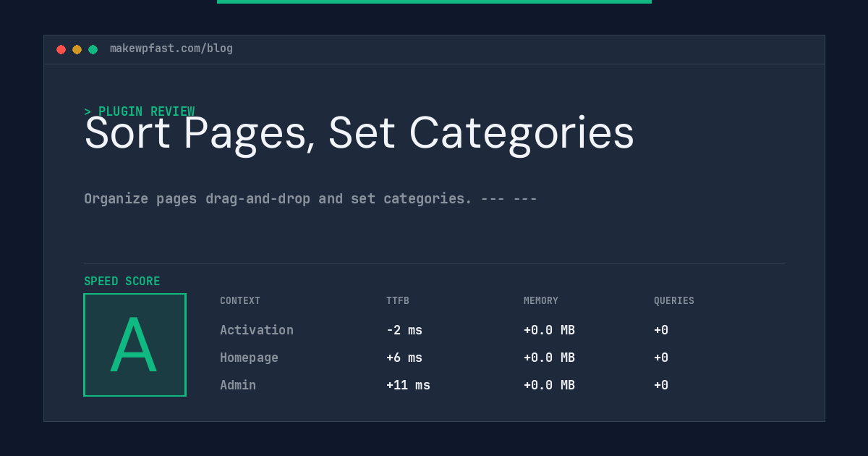868x456 pixels.
Task: Select the Activation row label
Action: tap(257, 330)
